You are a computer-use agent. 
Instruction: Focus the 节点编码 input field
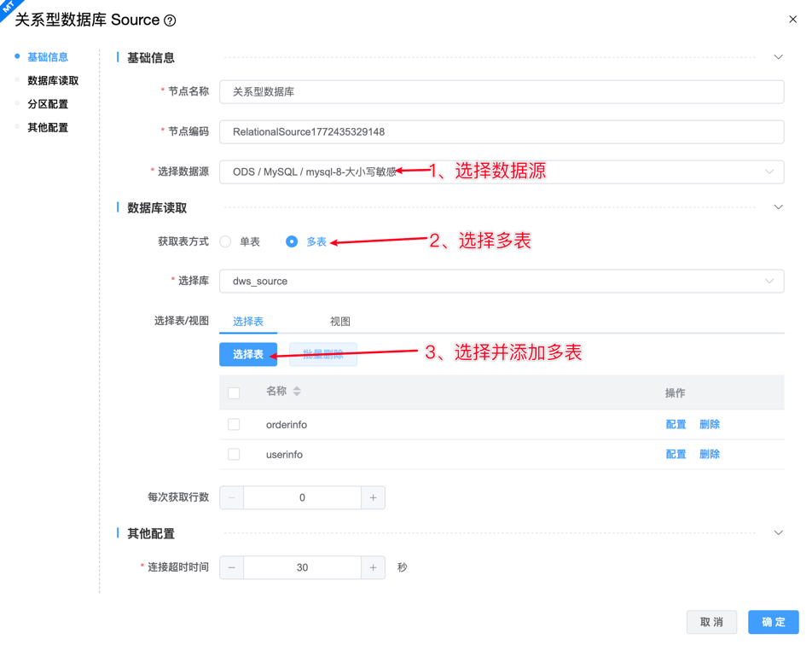502,131
